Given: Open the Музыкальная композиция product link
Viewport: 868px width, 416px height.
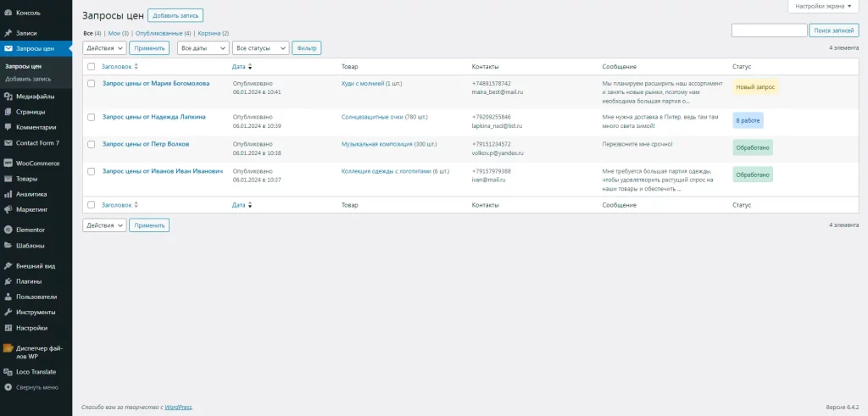Looking at the screenshot, I should (377, 144).
